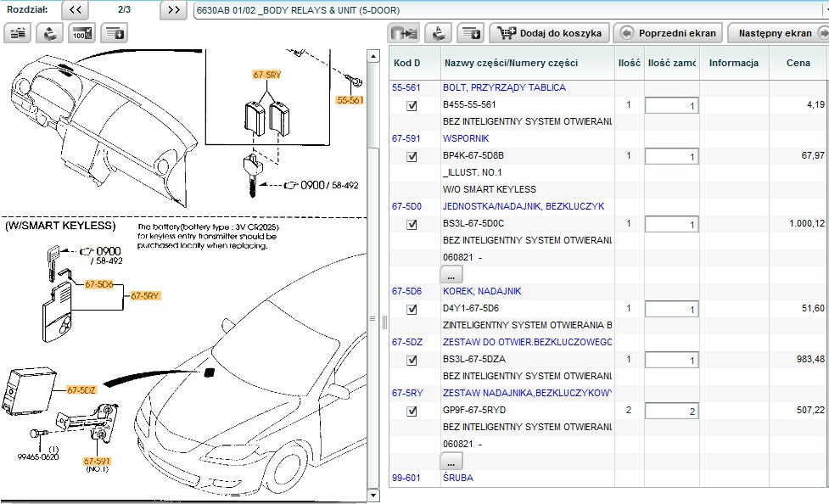Click order quantity field for D4Y1-67-5D6
The height and width of the screenshot is (504, 829).
671,309
